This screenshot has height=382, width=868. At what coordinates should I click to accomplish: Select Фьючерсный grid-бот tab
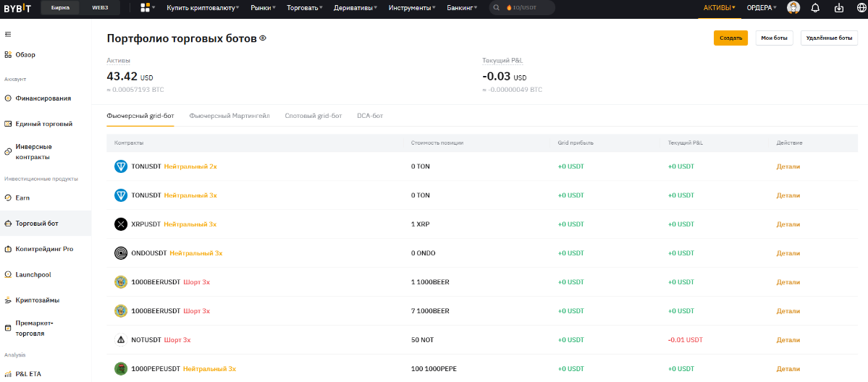(140, 116)
